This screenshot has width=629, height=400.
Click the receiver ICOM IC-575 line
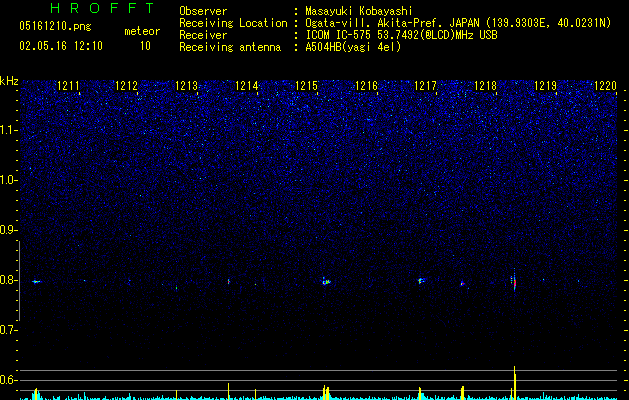pos(401,35)
